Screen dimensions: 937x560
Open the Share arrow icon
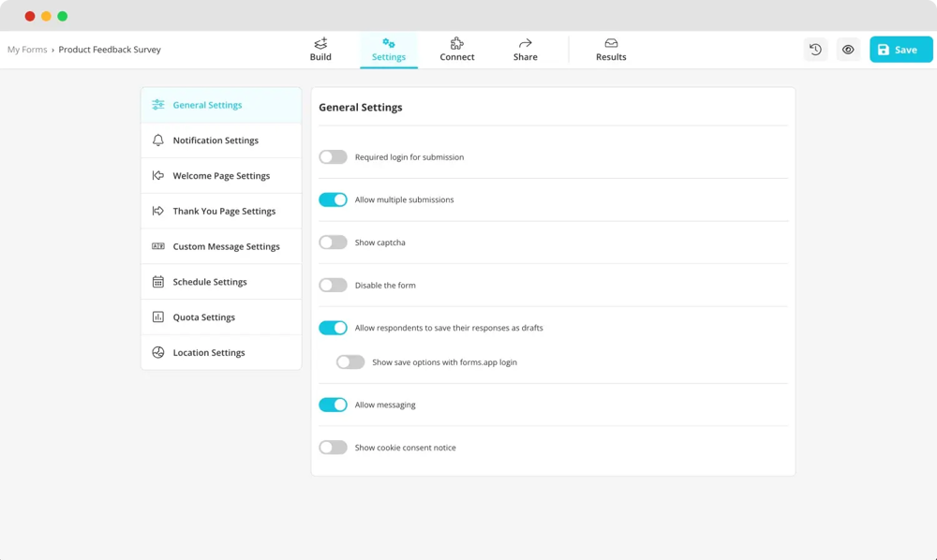(525, 42)
